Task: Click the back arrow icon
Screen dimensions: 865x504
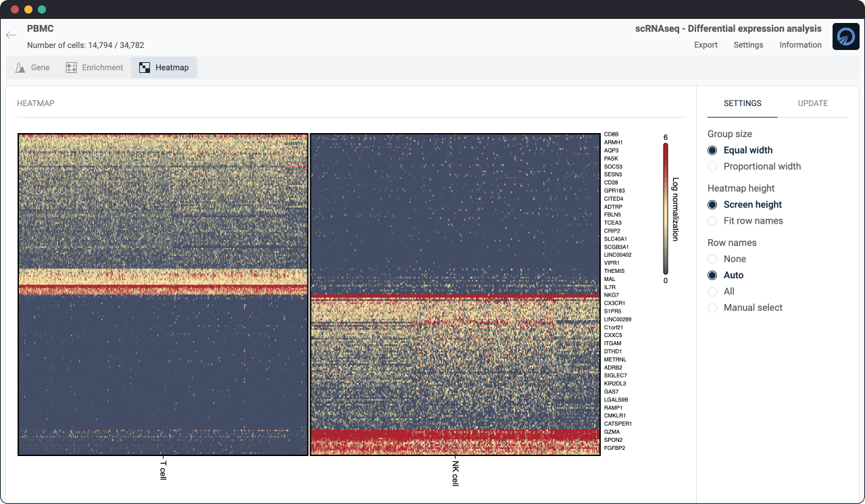Action: click(x=11, y=35)
